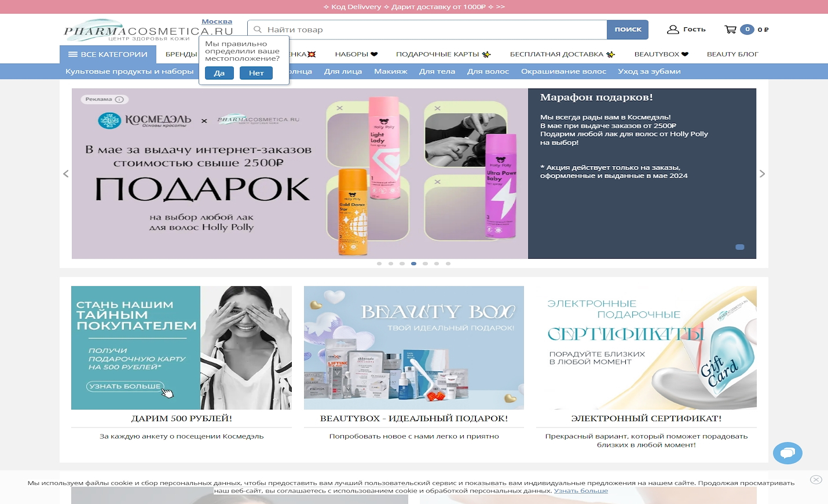Click the hamburger icon in Все категории
The image size is (828, 504).
pyautogui.click(x=73, y=54)
